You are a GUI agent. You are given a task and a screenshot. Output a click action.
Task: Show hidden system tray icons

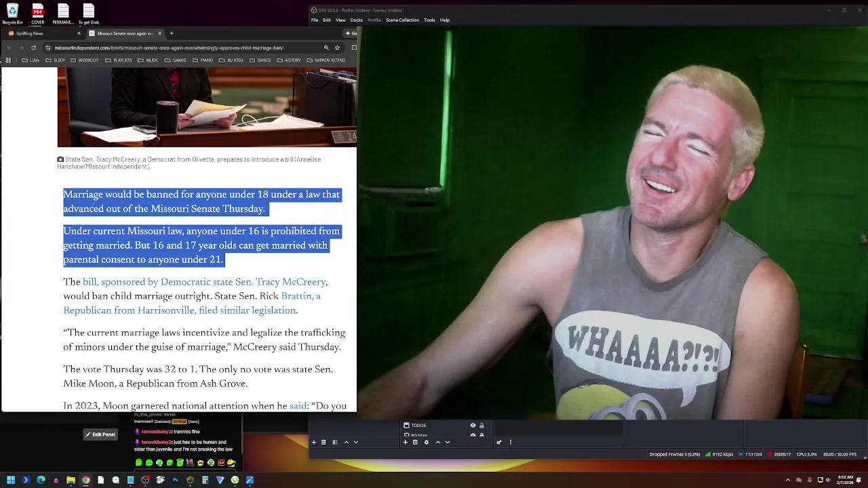(x=788, y=480)
